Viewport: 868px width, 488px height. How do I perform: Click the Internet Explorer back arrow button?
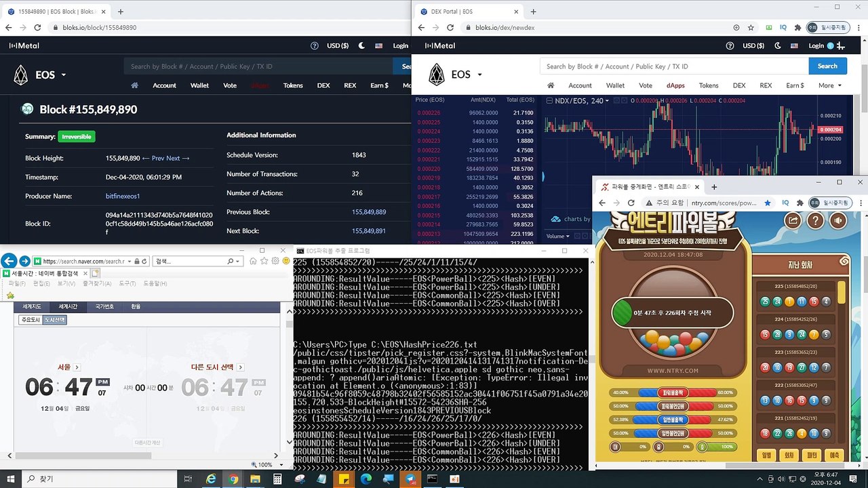tap(9, 261)
